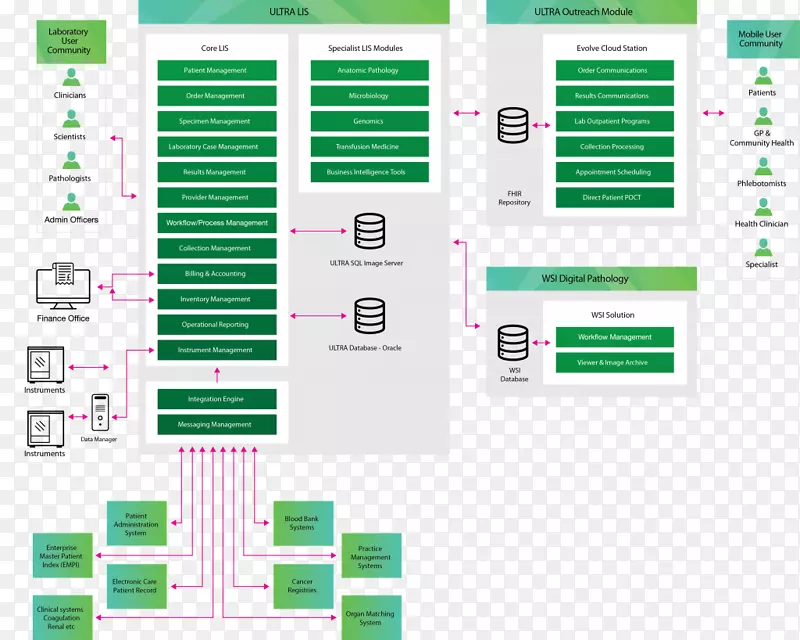Screen dimensions: 800x640
Task: Click the Health Clinician user icon
Action: coord(763,207)
